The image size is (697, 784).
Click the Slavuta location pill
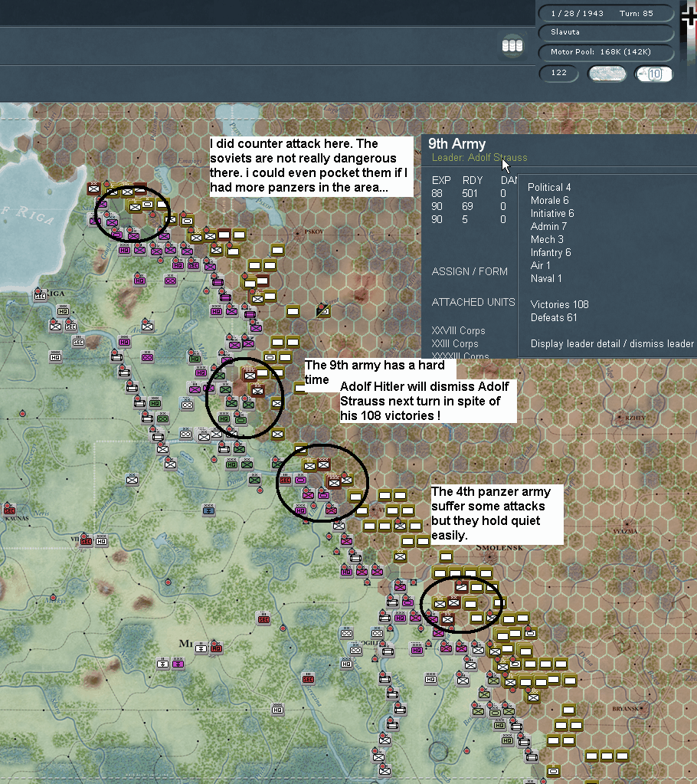point(606,32)
